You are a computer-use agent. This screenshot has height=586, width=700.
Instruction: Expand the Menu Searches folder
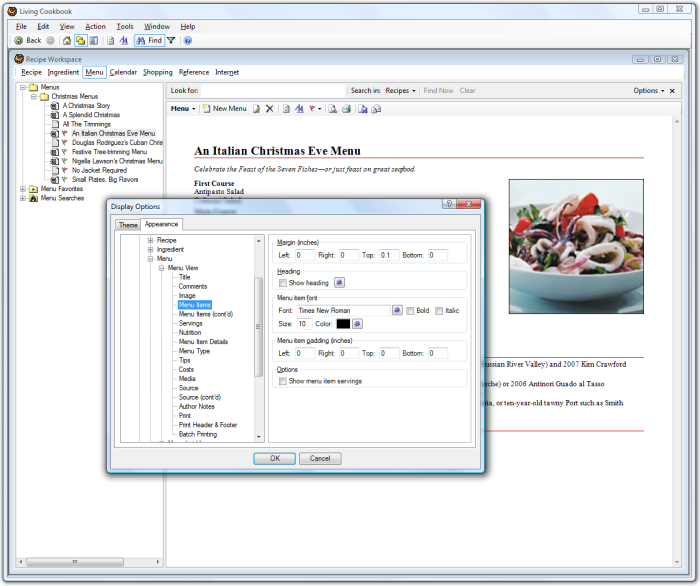click(x=23, y=198)
